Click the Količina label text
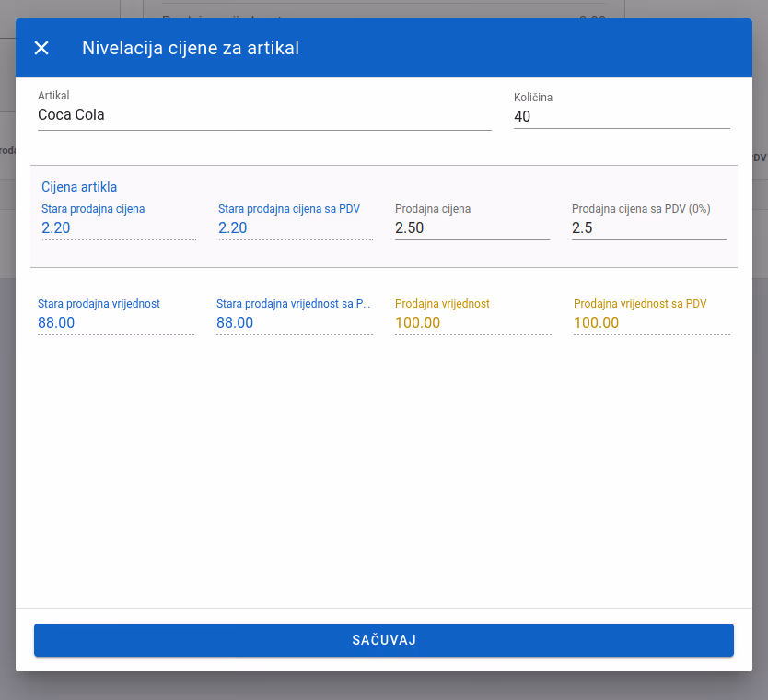Screen dimensions: 768x700 coord(533,98)
